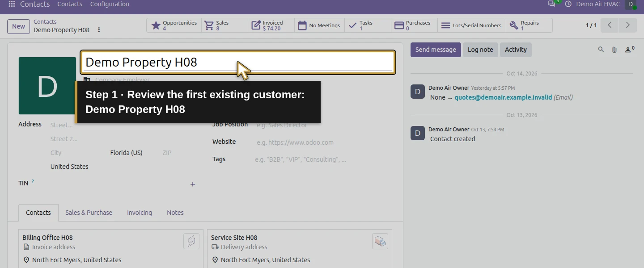644x268 pixels.
Task: Open the Tasks stat button
Action: click(x=368, y=25)
